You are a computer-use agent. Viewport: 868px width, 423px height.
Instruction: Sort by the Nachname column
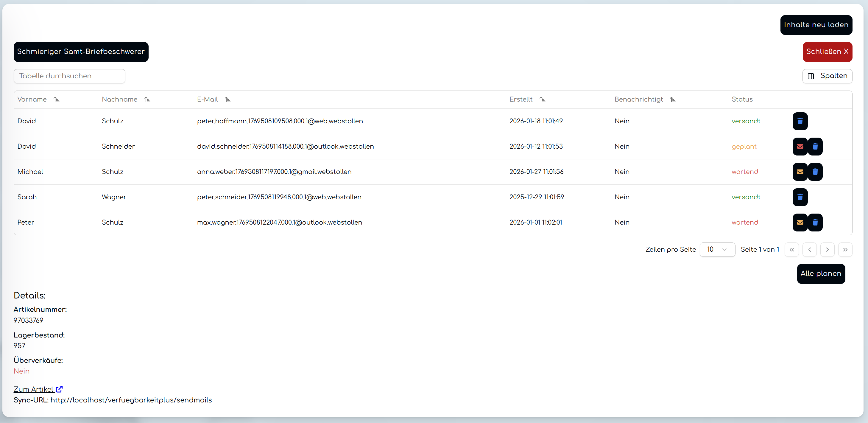tap(147, 99)
